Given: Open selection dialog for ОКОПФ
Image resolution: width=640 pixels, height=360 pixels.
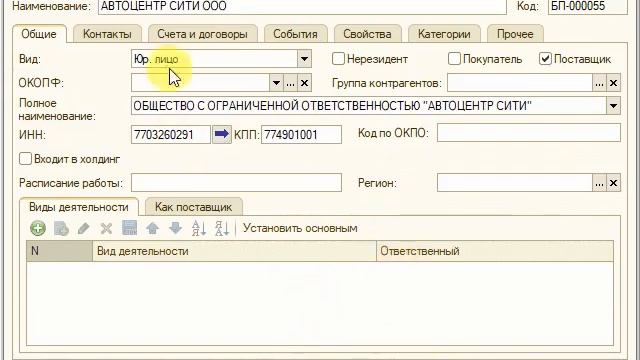Looking at the screenshot, I should (x=290, y=83).
